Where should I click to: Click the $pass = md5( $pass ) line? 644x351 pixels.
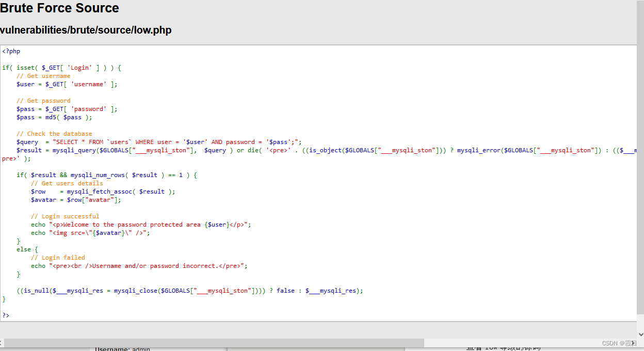point(54,117)
